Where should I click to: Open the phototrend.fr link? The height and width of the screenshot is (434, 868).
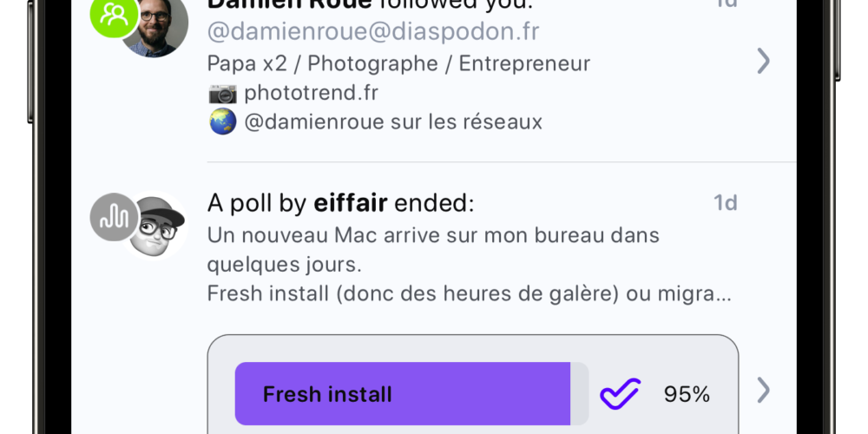(311, 93)
